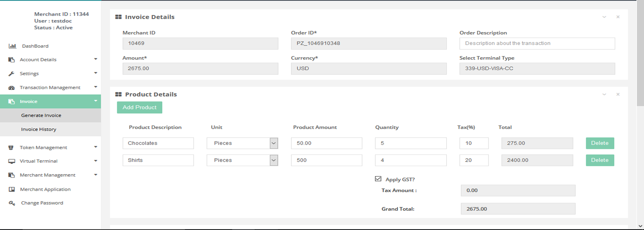The width and height of the screenshot is (644, 230).
Task: Close the Invoice Details panel
Action: 618,17
